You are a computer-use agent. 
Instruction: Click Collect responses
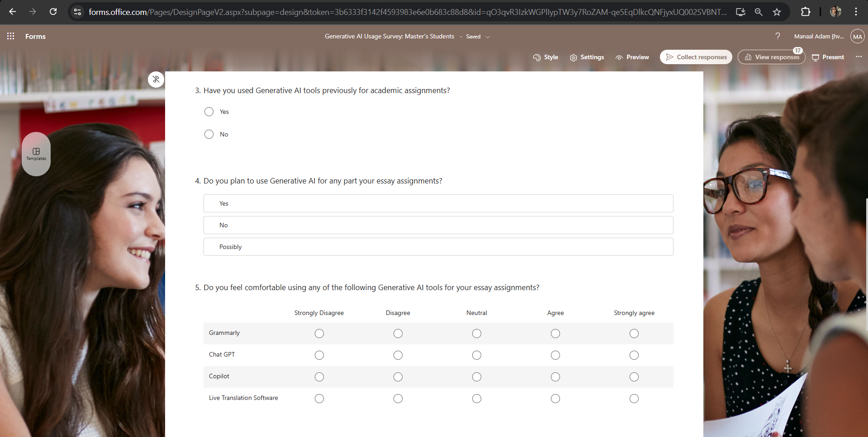tap(696, 57)
